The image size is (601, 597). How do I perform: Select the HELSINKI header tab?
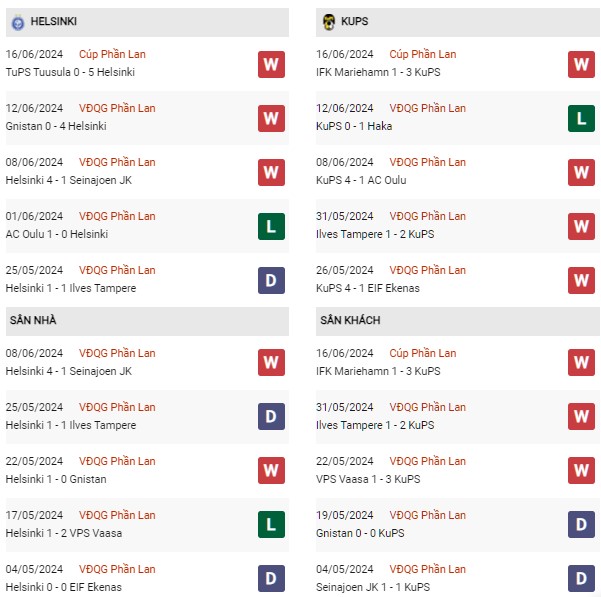click(x=147, y=22)
